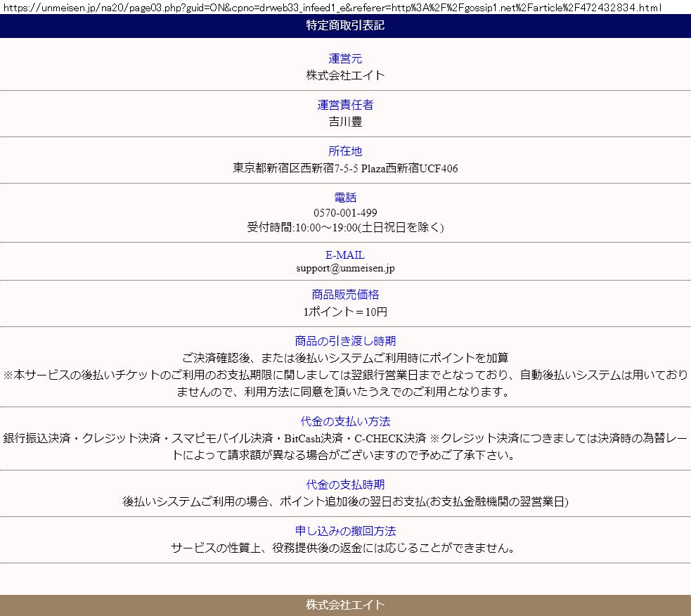Click the support@unmeisen.jp email address
The image size is (691, 616).
point(345,269)
